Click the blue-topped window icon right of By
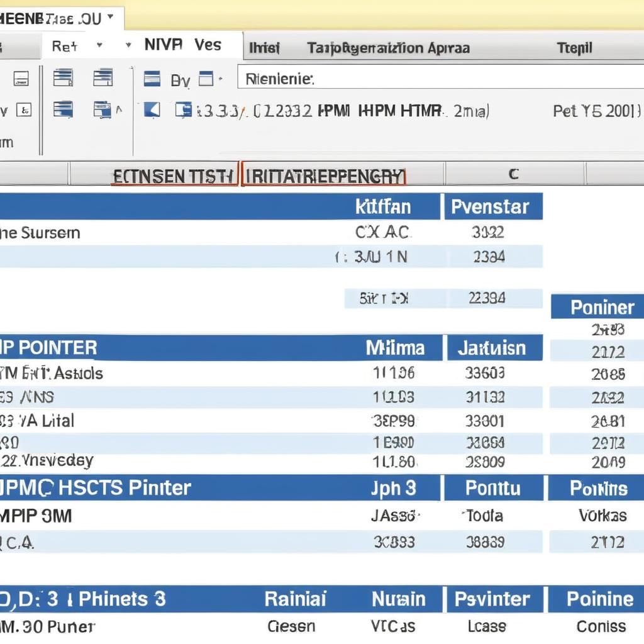 [206, 79]
